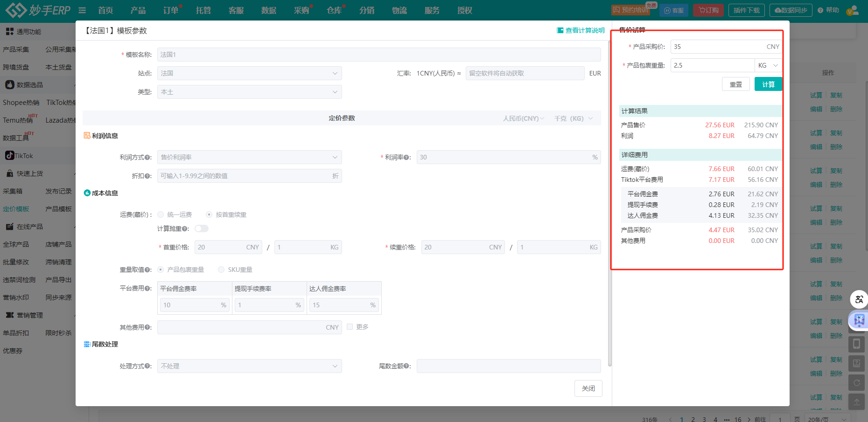The height and width of the screenshot is (422, 868).
Task: Toggle the 计算抛重 switch
Action: point(202,228)
